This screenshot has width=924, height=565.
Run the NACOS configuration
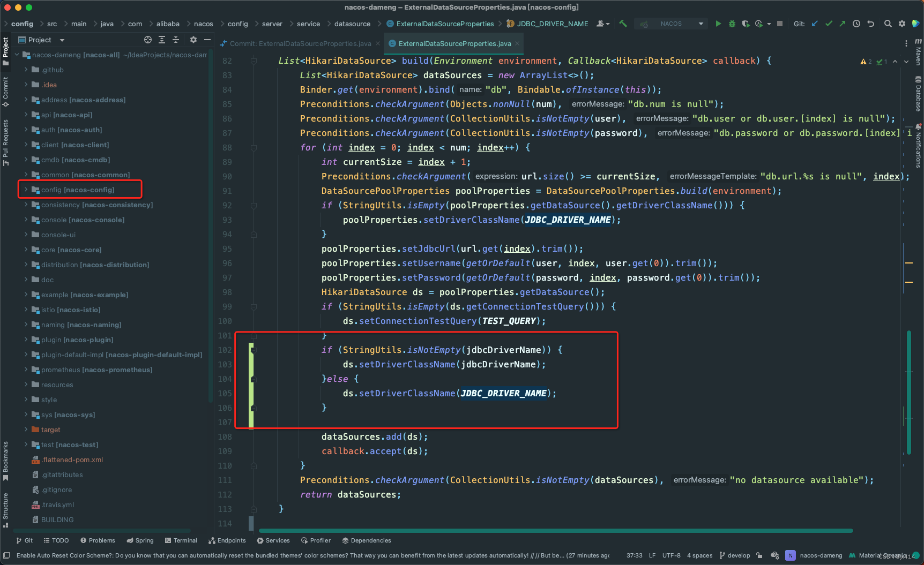[x=718, y=24]
